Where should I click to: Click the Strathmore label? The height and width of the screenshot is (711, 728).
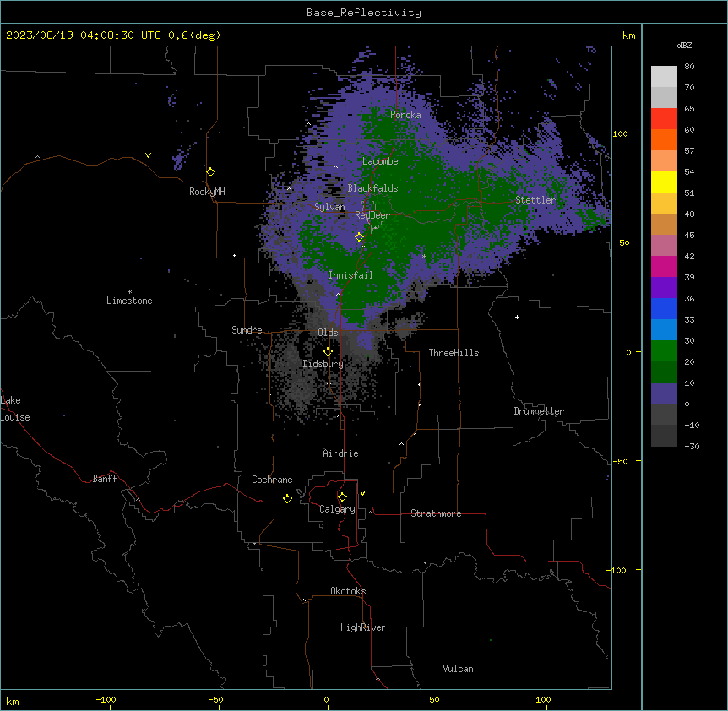[436, 513]
